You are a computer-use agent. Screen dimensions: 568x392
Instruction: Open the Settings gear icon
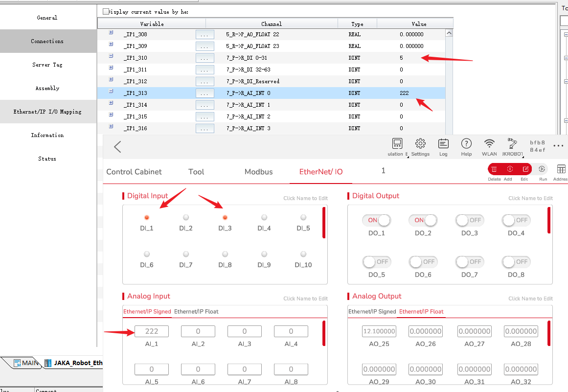click(x=420, y=144)
